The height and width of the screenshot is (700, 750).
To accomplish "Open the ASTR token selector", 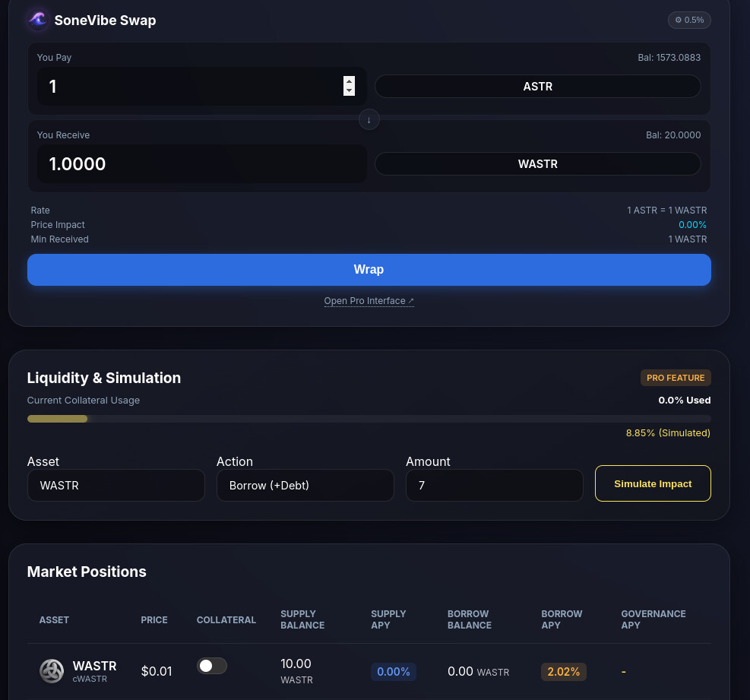I will tap(538, 87).
